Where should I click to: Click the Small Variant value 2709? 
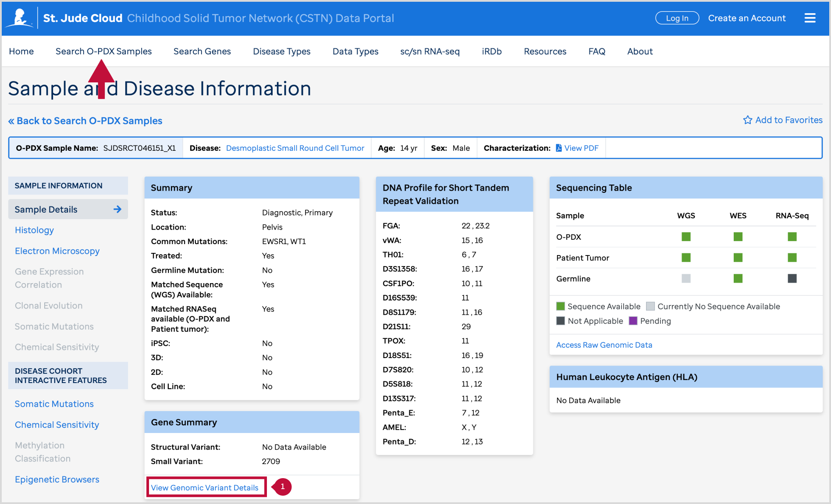(x=271, y=461)
